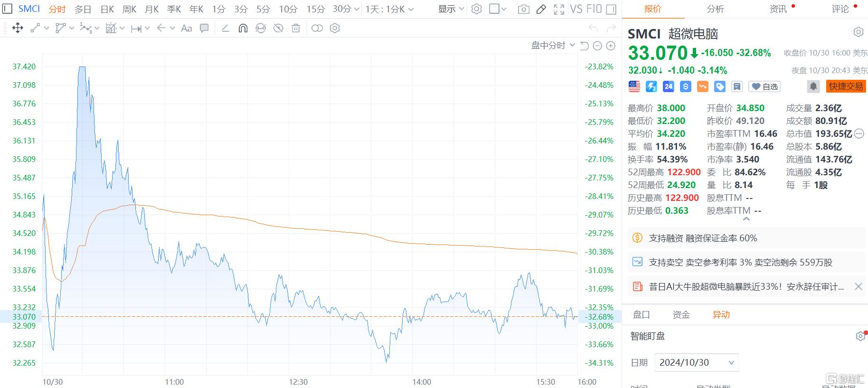
Task: Take a chart screenshot with camera icon
Action: 523,9
